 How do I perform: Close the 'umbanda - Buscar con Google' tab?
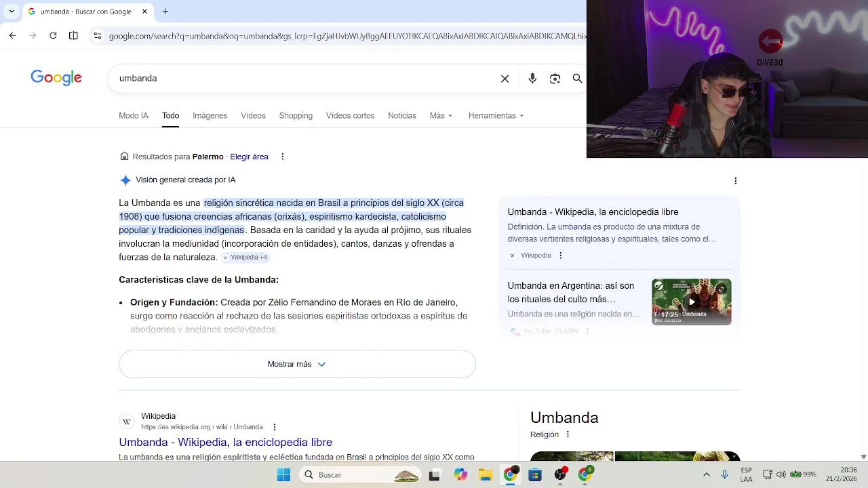(144, 12)
